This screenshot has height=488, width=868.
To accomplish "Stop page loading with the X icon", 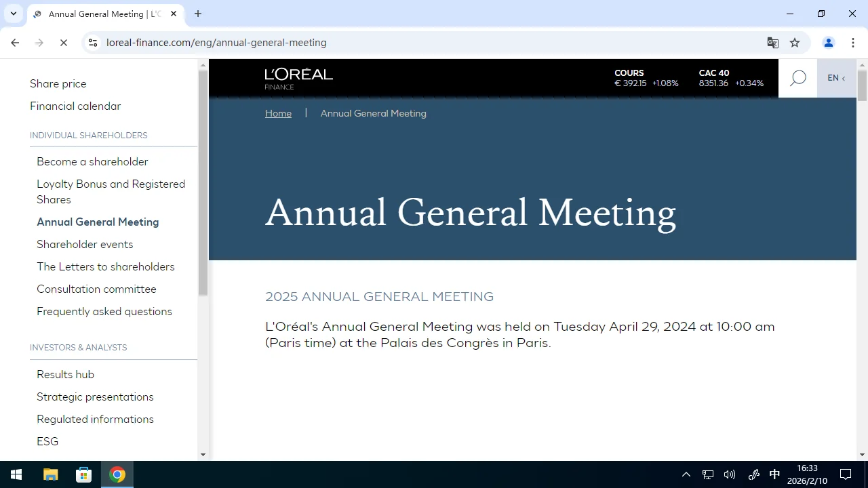I will coord(64,42).
